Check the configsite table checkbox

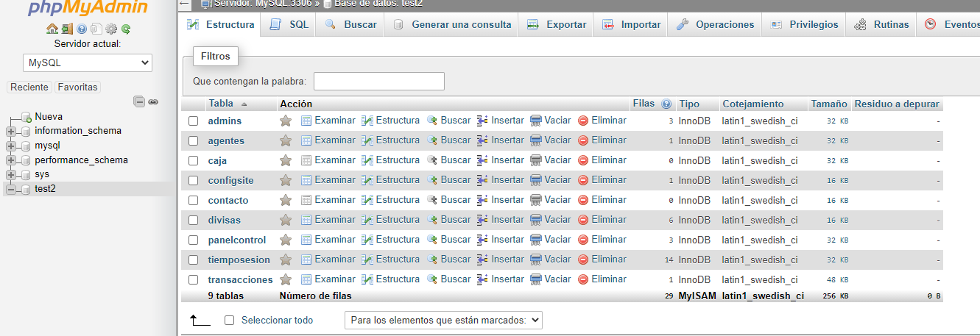tap(193, 180)
